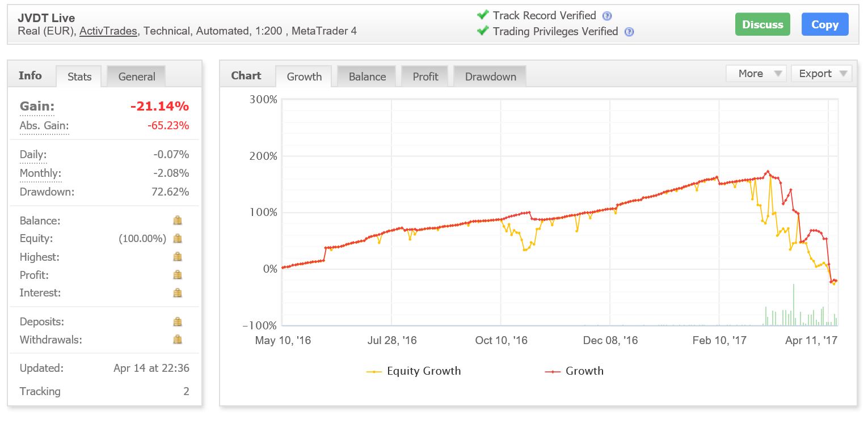Click the Withdrawals lock icon
Image resolution: width=868 pixels, height=424 pixels.
point(178,340)
